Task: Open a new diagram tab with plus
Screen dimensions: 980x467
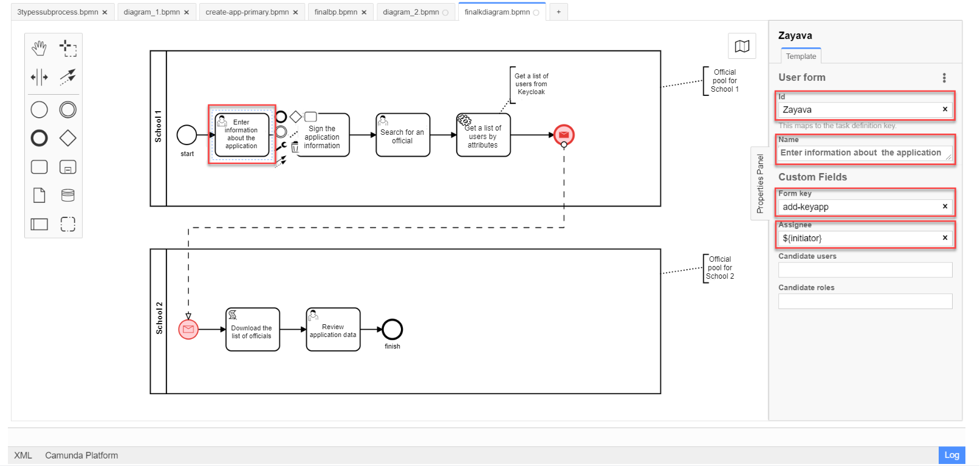Action: click(558, 12)
